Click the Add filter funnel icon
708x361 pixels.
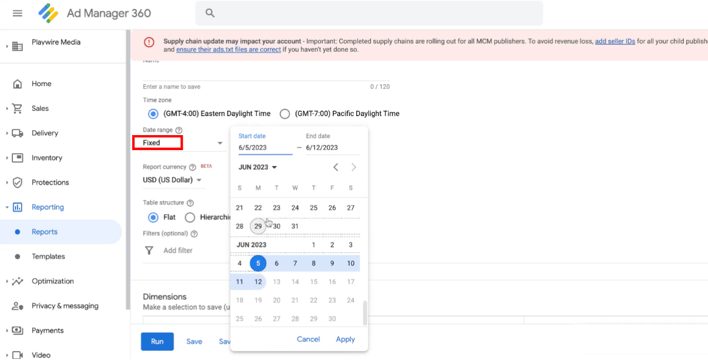coord(149,250)
